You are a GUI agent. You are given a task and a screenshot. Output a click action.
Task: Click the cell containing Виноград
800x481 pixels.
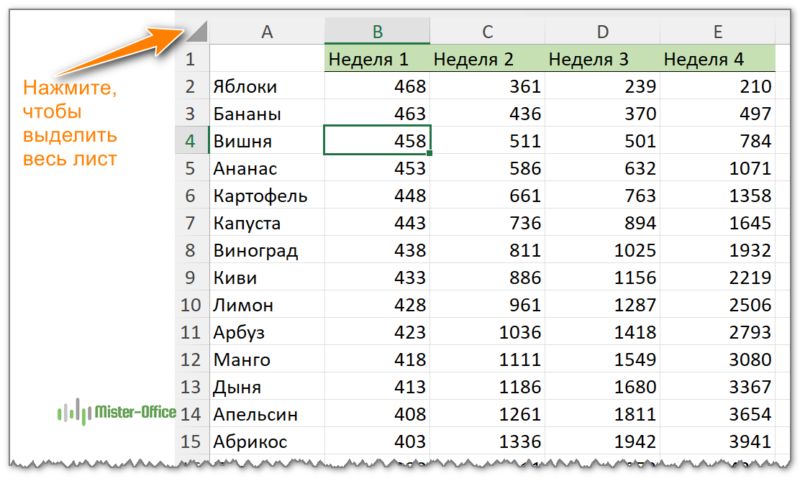266,250
